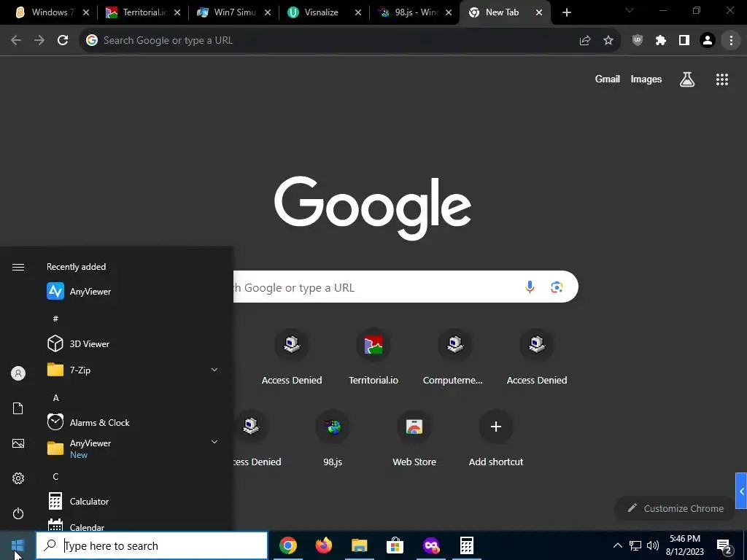Open the tab search dropdown arrow
Image resolution: width=747 pixels, height=560 pixels.
pos(630,10)
